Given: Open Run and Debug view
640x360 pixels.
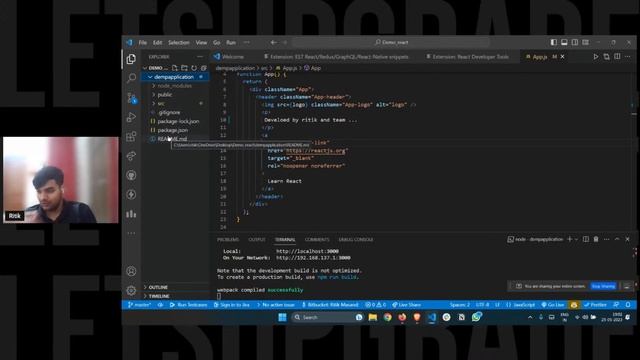Looking at the screenshot, I should (x=131, y=117).
